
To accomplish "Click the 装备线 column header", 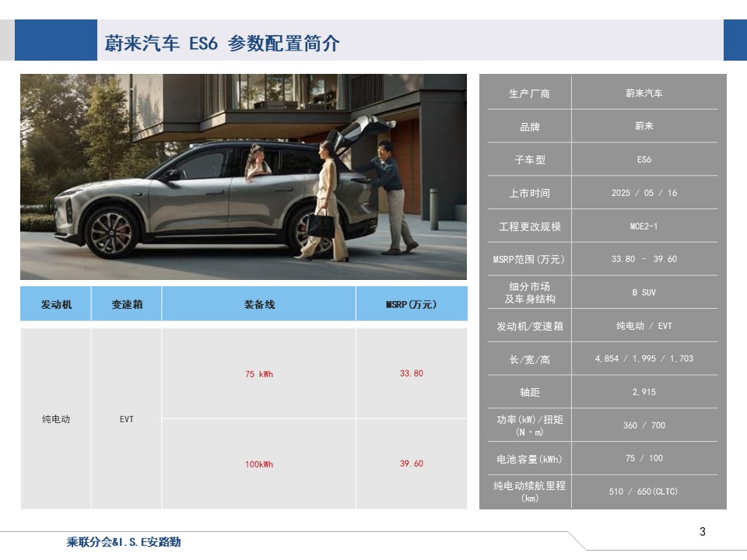I will (259, 304).
